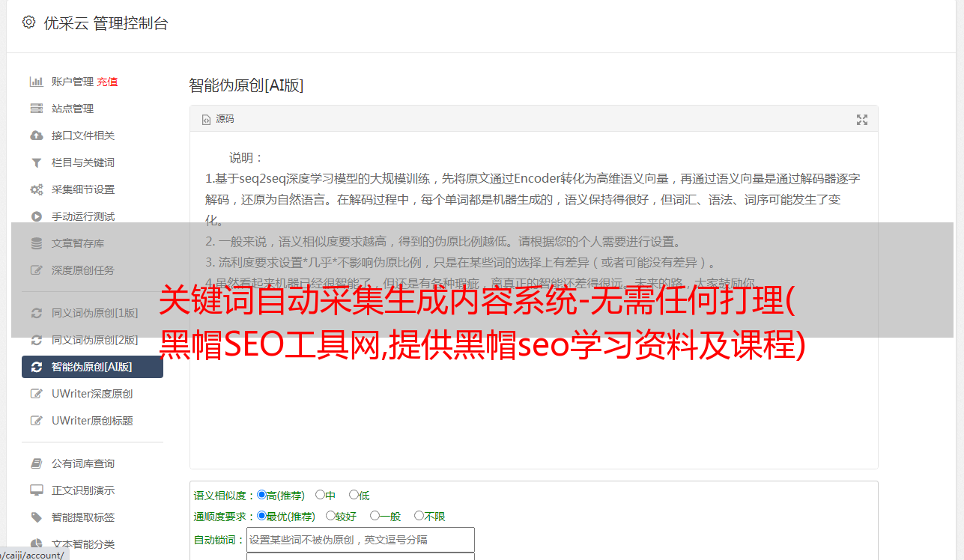
Task: Open 公有词库查询 sidebar link
Action: 83,463
